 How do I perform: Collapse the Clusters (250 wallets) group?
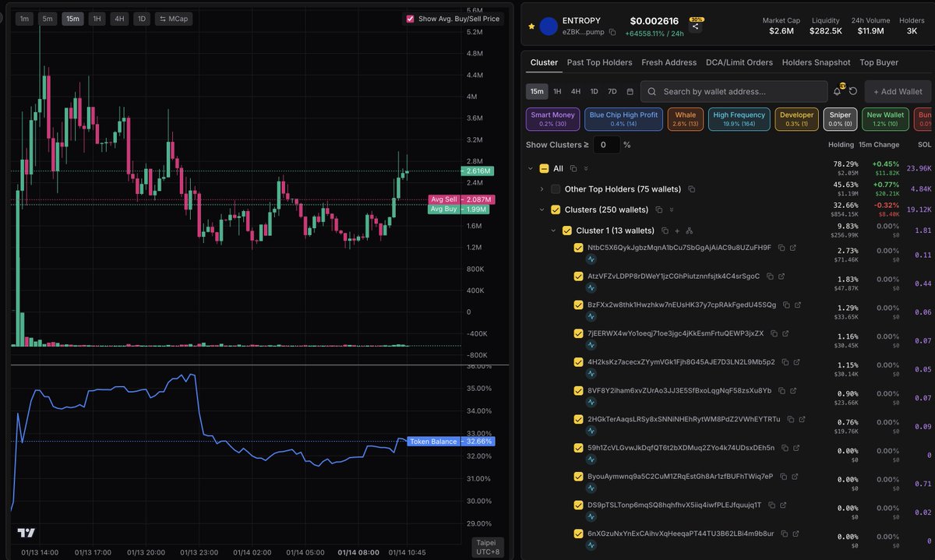542,210
